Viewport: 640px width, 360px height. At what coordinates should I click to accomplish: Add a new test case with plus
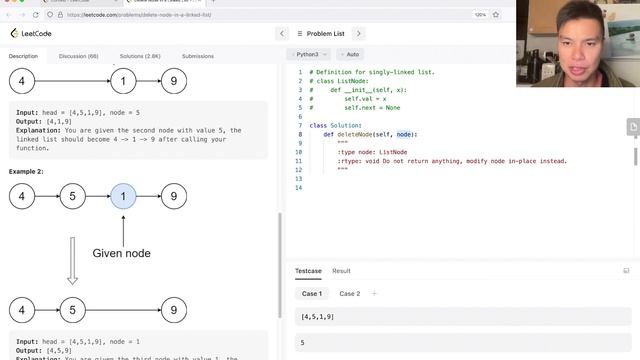(x=374, y=293)
